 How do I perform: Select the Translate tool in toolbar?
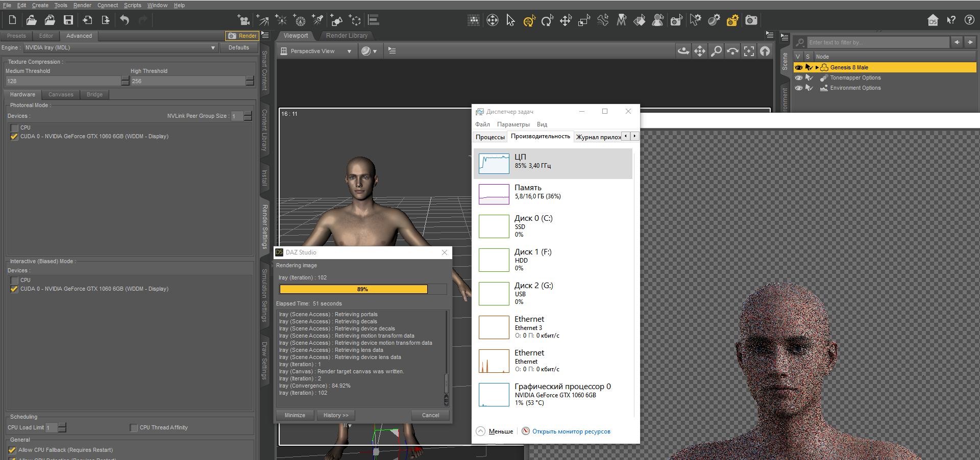tap(566, 20)
